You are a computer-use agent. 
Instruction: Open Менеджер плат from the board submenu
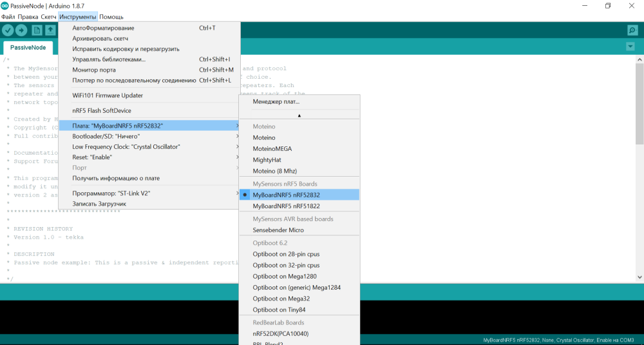[276, 102]
